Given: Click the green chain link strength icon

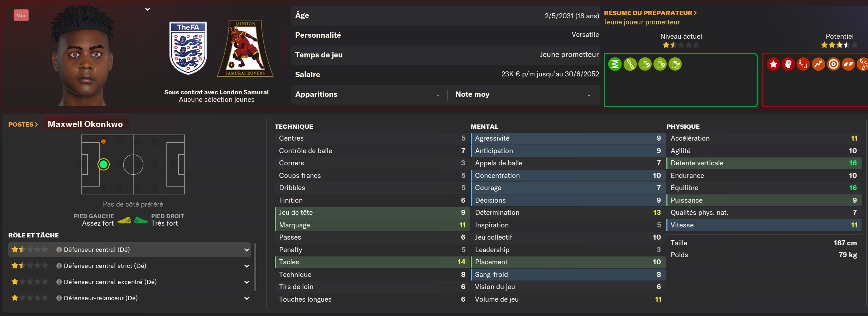Looking at the screenshot, I should click(x=630, y=64).
